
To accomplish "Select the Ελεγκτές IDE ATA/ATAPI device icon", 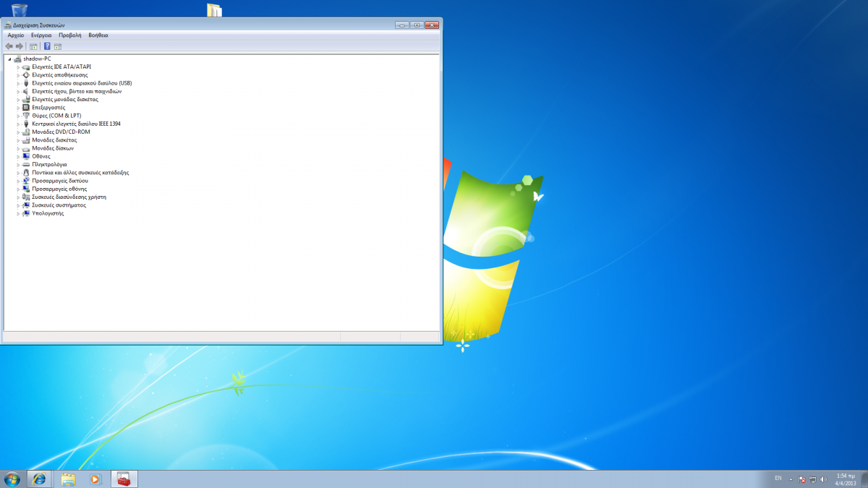I will pyautogui.click(x=26, y=67).
